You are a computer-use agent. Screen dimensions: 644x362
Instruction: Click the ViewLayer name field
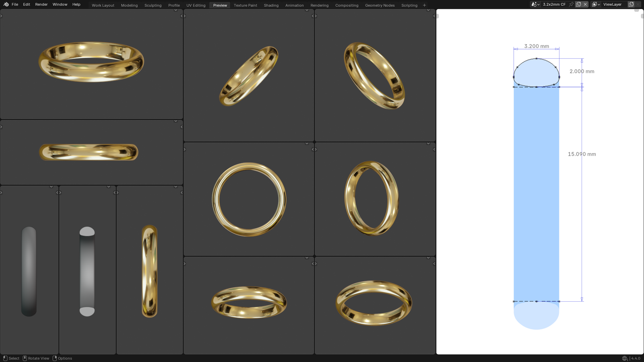pyautogui.click(x=613, y=4)
